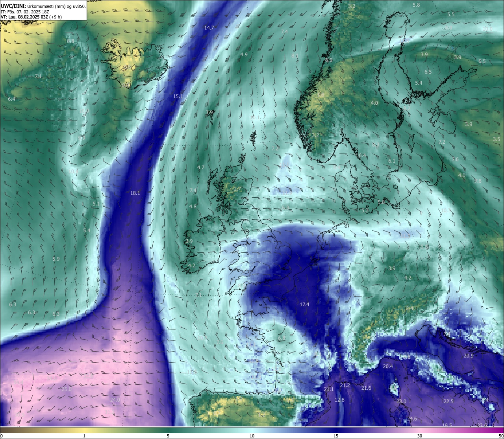Click the 21.6 value on the map
Image resolution: width=504 pixels, height=439 pixels.
[x=366, y=388]
